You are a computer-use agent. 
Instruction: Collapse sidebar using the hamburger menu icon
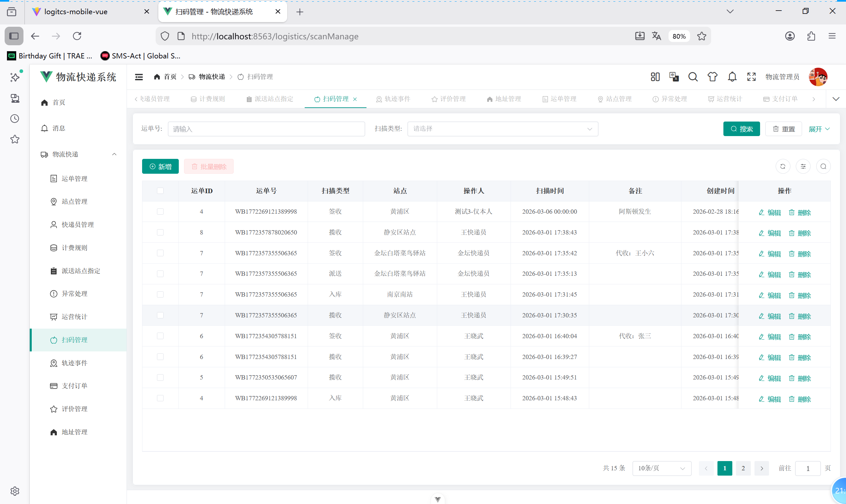point(139,77)
